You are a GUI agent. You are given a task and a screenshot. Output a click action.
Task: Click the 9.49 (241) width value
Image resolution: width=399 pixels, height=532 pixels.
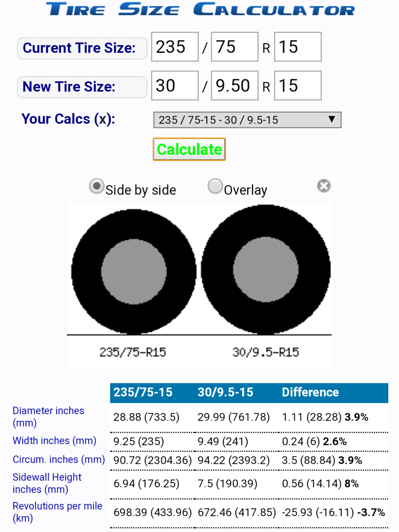[x=223, y=441]
